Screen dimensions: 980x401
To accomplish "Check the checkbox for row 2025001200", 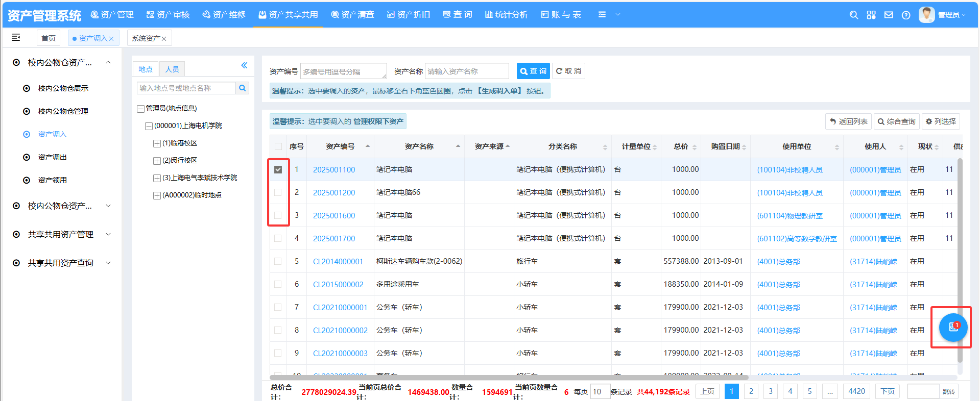I will (278, 192).
